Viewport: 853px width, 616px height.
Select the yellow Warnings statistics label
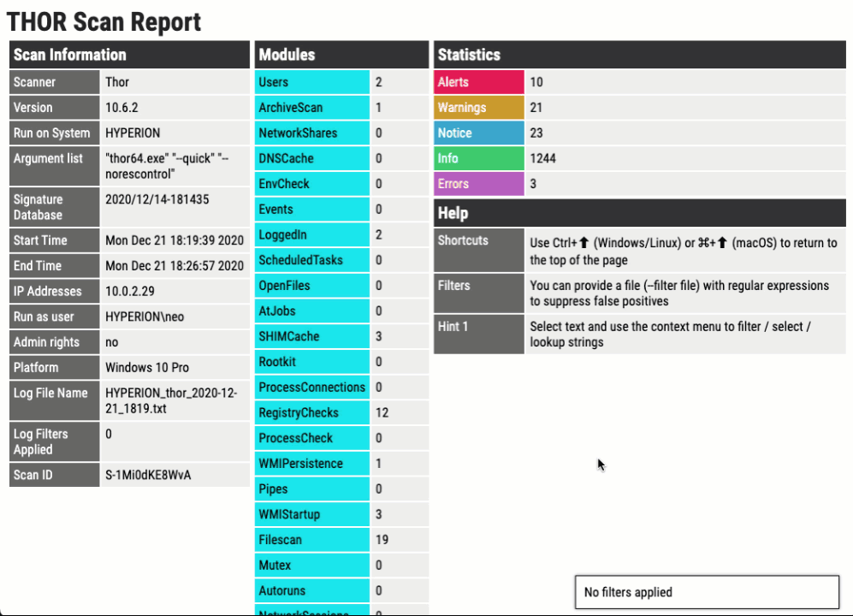click(461, 108)
